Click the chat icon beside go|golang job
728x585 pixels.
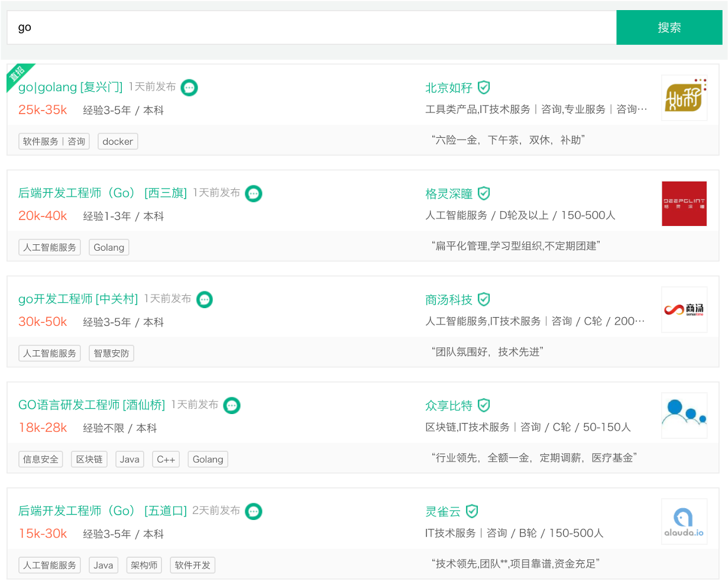click(x=189, y=88)
